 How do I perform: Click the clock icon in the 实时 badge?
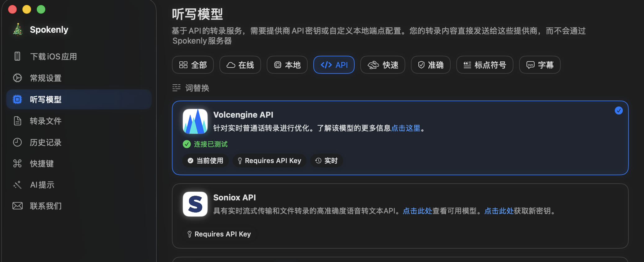318,161
